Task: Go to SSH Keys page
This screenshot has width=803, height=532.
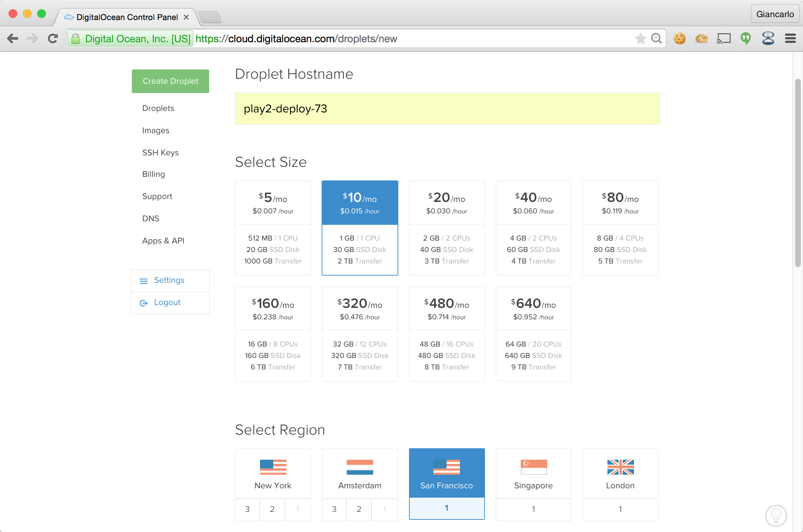Action: point(160,153)
